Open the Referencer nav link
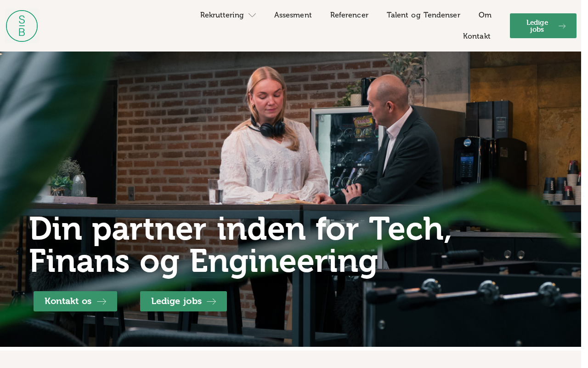Image resolution: width=588 pixels, height=368 pixels. (349, 15)
